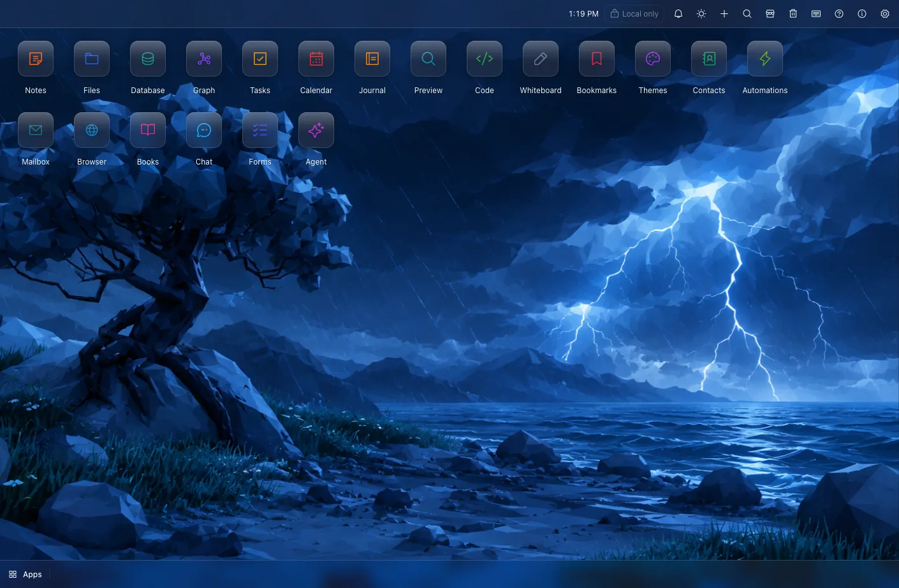Open the trash icon in the top bar
The width and height of the screenshot is (899, 588).
(x=793, y=13)
